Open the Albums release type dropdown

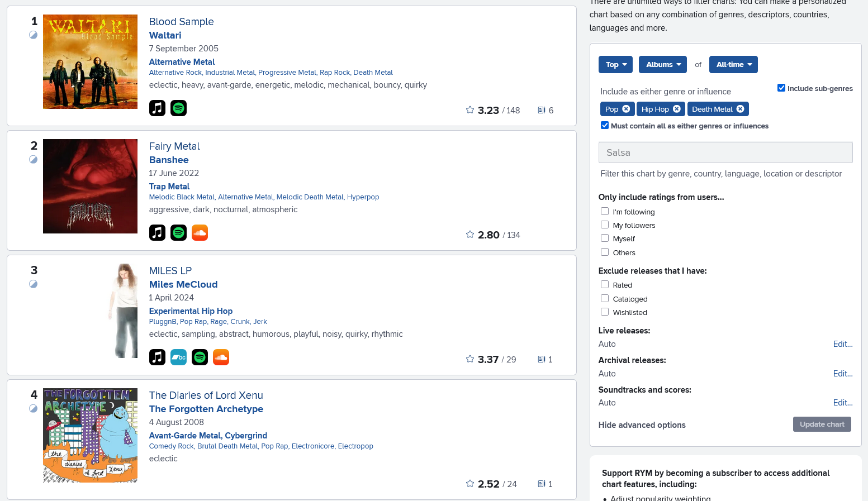663,64
